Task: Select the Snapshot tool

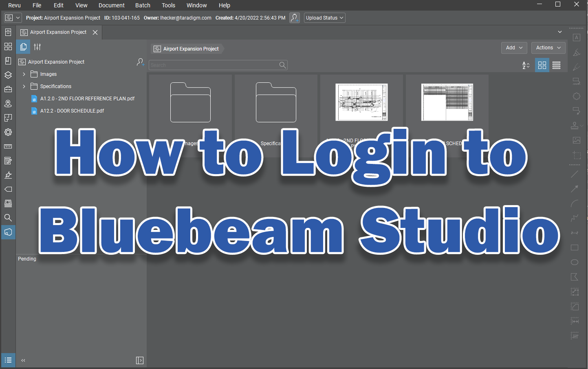Action: point(576,155)
